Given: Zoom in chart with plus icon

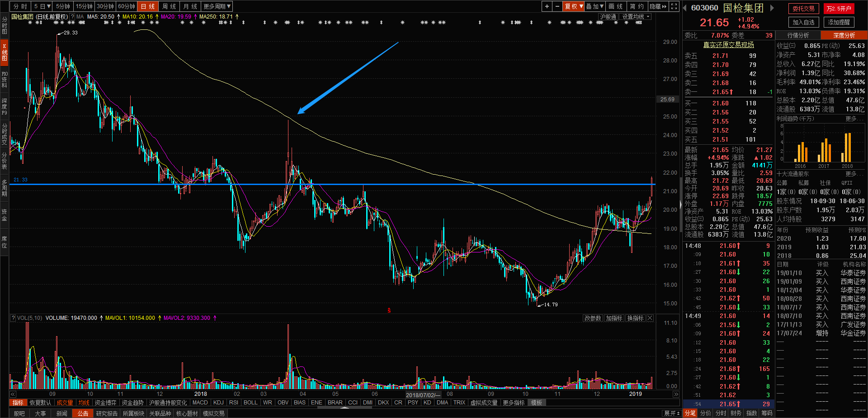Looking at the screenshot, I should coord(547,6).
